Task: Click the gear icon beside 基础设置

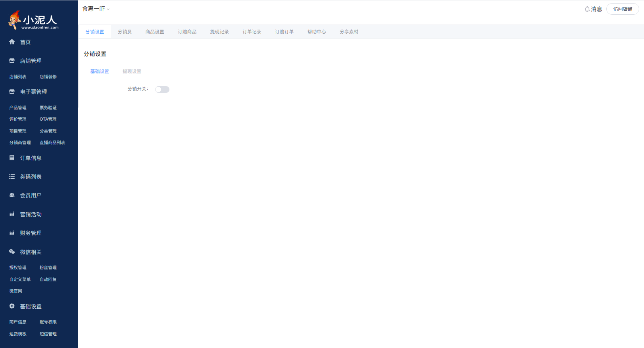Action: (12, 306)
